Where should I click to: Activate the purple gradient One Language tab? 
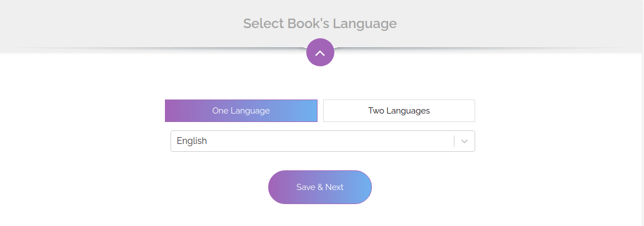click(241, 111)
